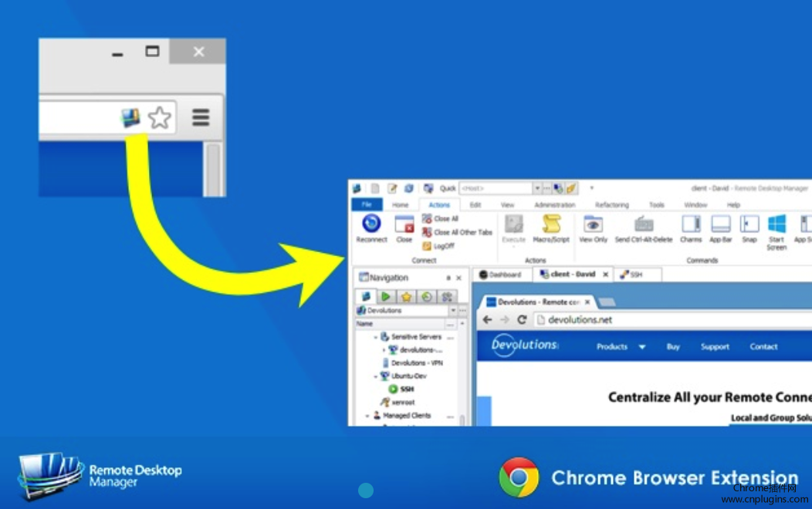Screen dimensions: 812x509
Task: Select Close All in Connect group
Action: coord(441,219)
